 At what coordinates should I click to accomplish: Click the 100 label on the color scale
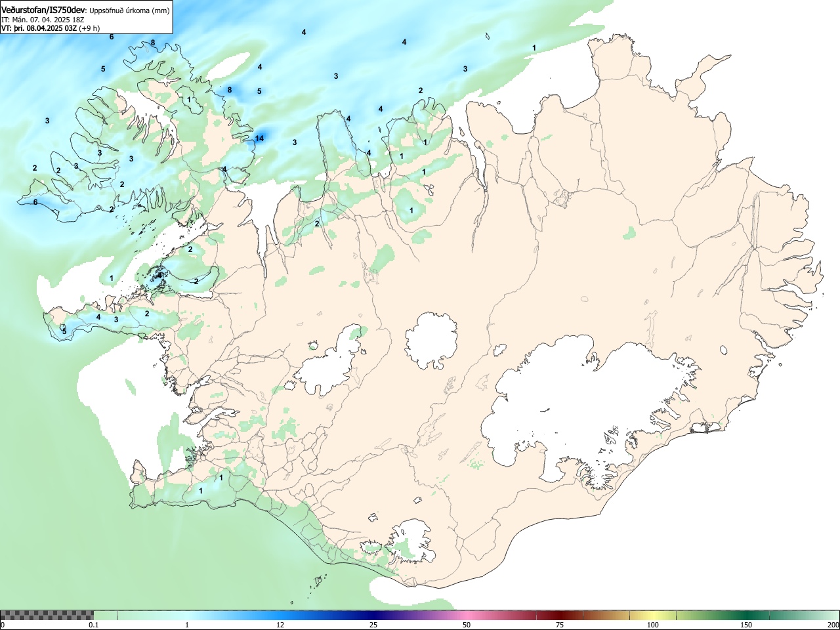click(x=653, y=625)
